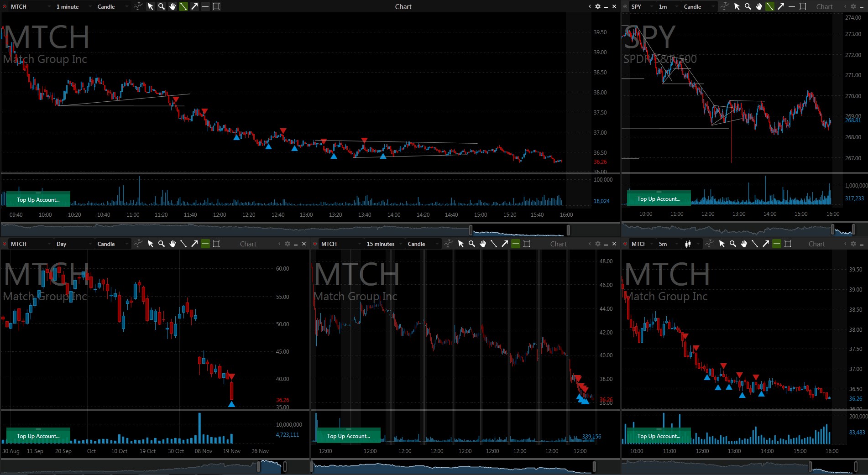Select zoom magnifier in MTCH 1 minute chart

click(162, 6)
